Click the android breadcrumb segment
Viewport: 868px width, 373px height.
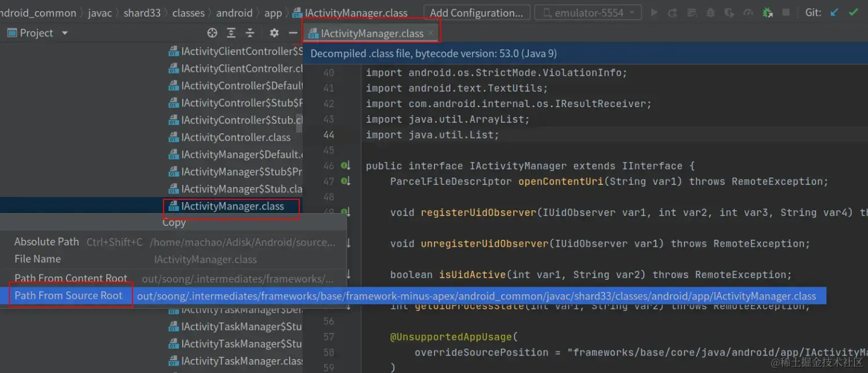(234, 13)
